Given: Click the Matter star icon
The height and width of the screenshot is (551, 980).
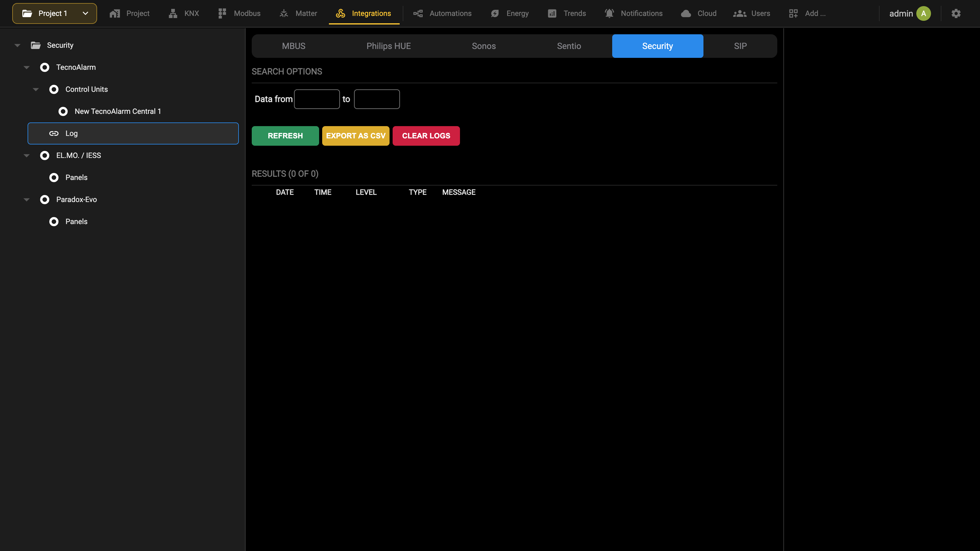Looking at the screenshot, I should [284, 13].
